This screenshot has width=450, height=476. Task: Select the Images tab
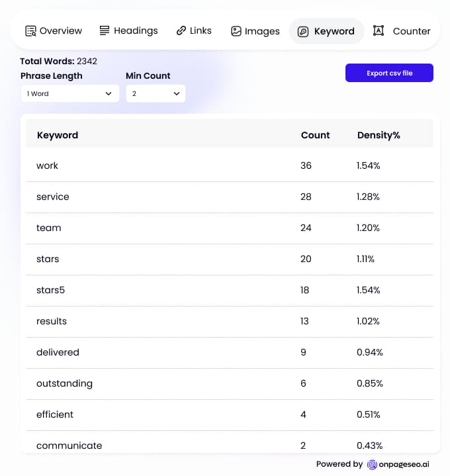point(255,31)
